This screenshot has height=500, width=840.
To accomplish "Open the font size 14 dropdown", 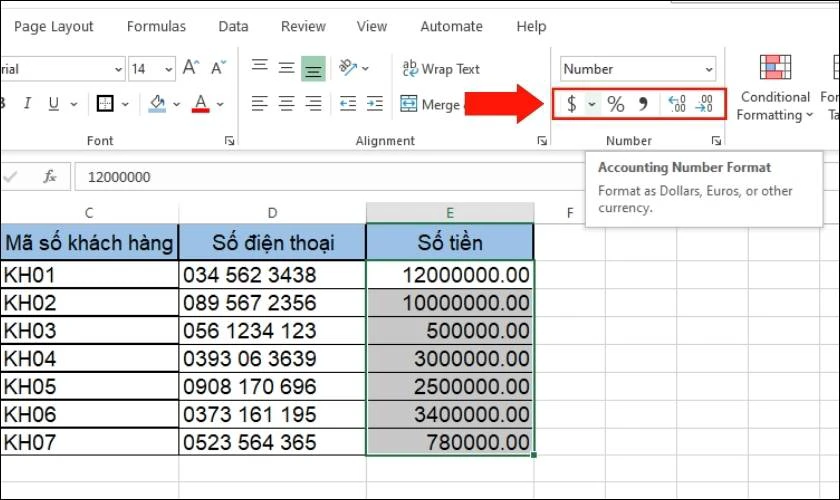I will (168, 69).
